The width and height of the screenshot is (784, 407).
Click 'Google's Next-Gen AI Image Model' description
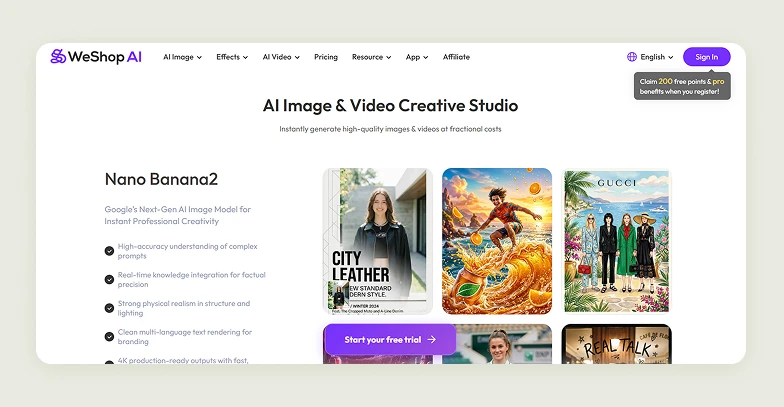pyautogui.click(x=178, y=215)
